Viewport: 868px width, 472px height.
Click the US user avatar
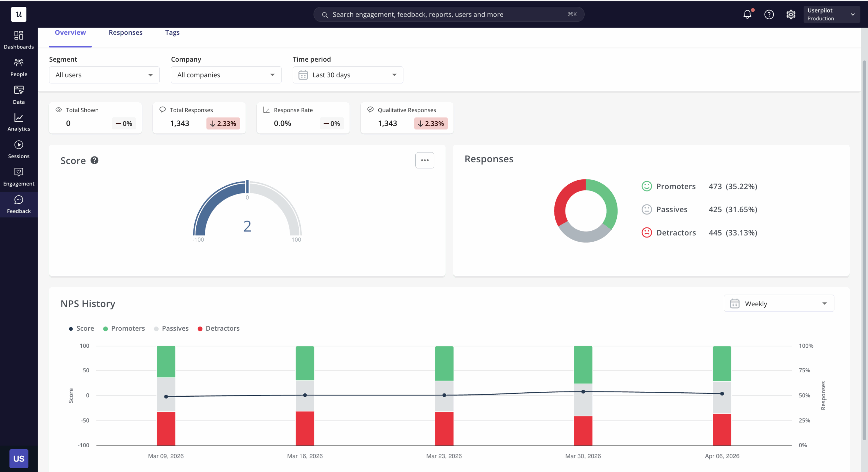(x=19, y=458)
